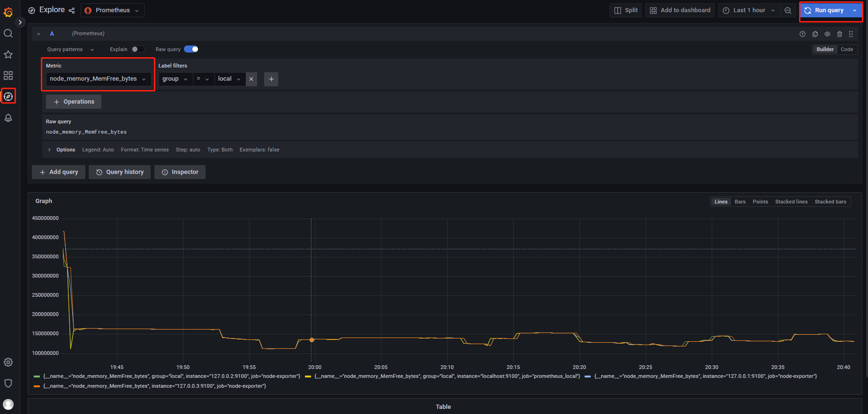Image resolution: width=868 pixels, height=414 pixels.
Task: Click the Operations button
Action: click(x=74, y=102)
